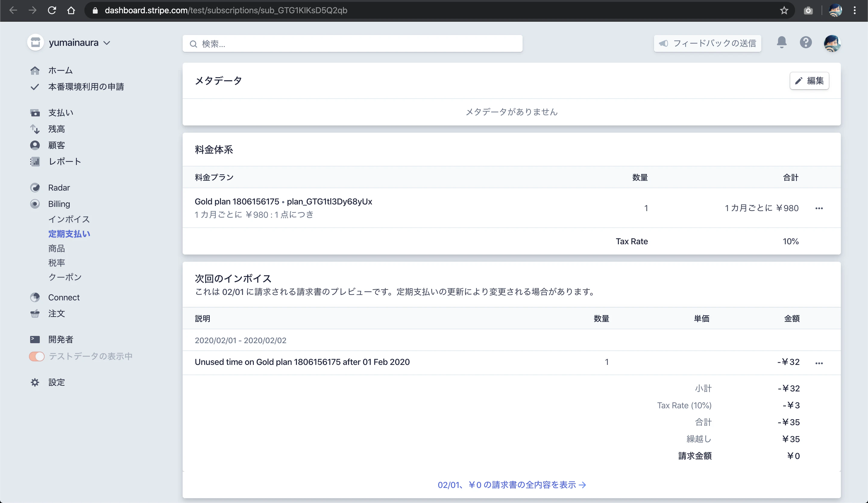Open the notifications bell icon

(782, 43)
